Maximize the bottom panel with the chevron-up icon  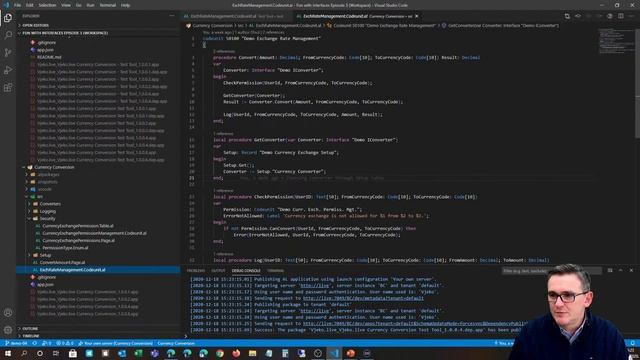point(620,270)
